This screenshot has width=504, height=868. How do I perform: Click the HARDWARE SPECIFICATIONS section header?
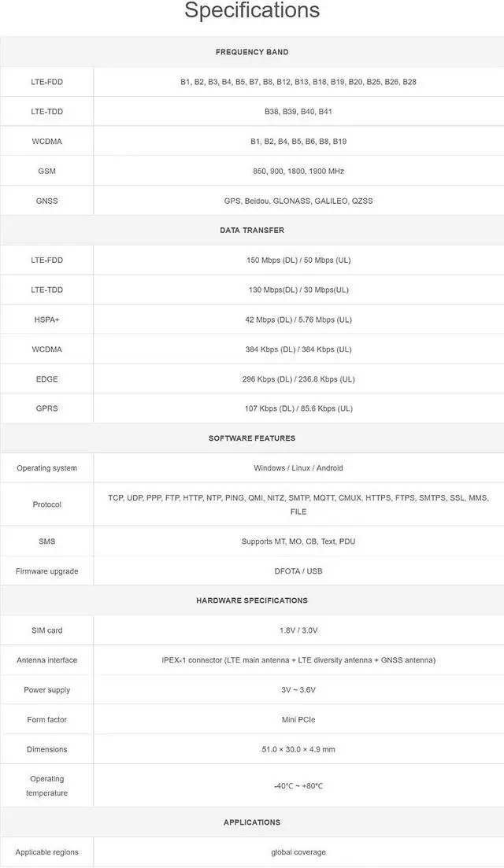click(252, 600)
